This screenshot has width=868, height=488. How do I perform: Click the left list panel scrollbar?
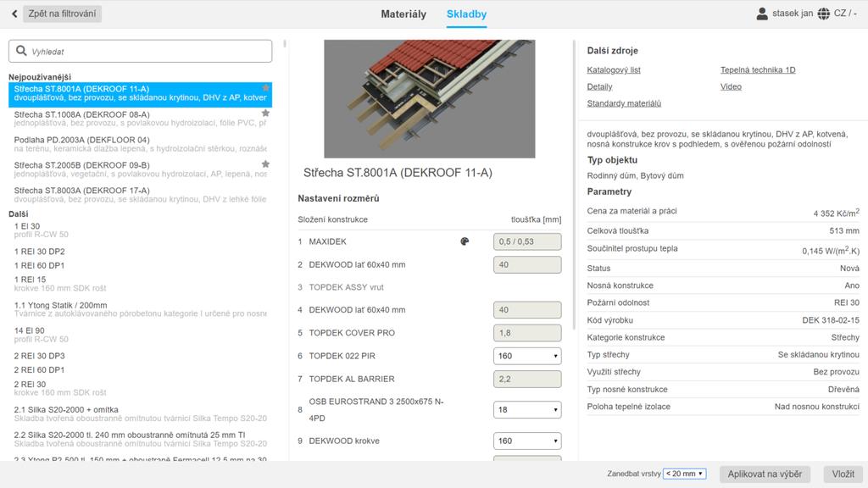(x=285, y=43)
